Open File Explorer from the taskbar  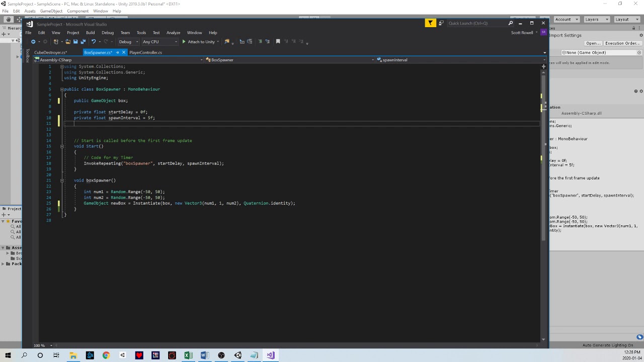pos(73,355)
